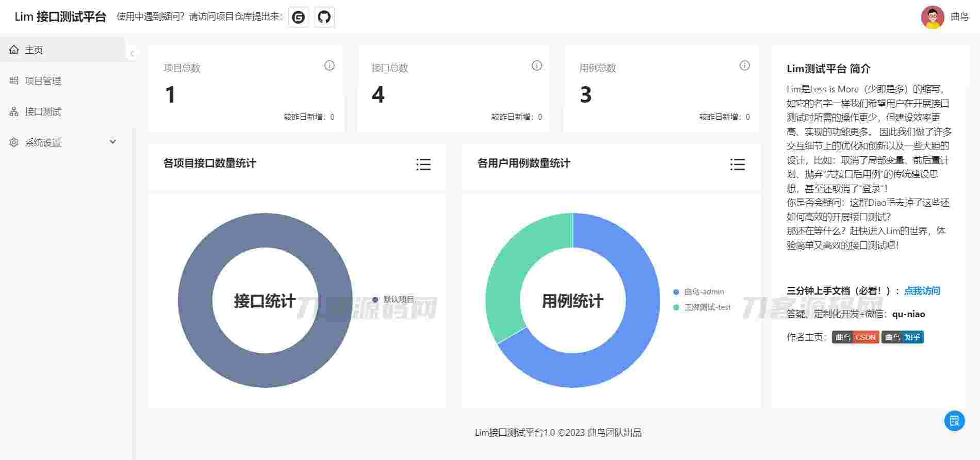The height and width of the screenshot is (460, 980).
Task: Click the Lim 接口测试平台 title
Action: [60, 17]
